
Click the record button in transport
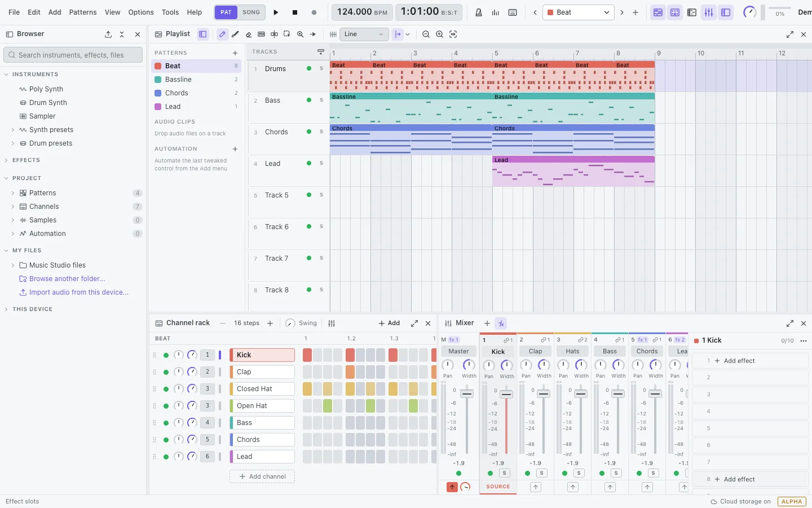tap(314, 12)
